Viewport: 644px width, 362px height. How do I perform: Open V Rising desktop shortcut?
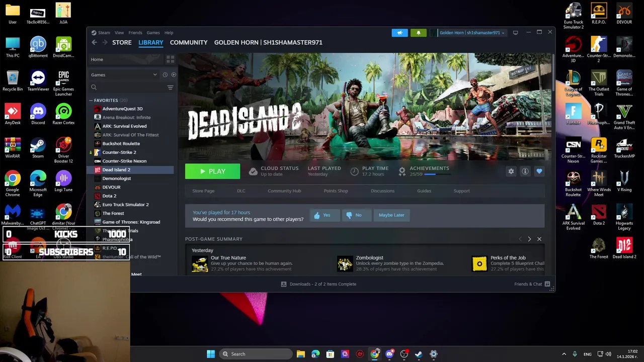pyautogui.click(x=624, y=182)
